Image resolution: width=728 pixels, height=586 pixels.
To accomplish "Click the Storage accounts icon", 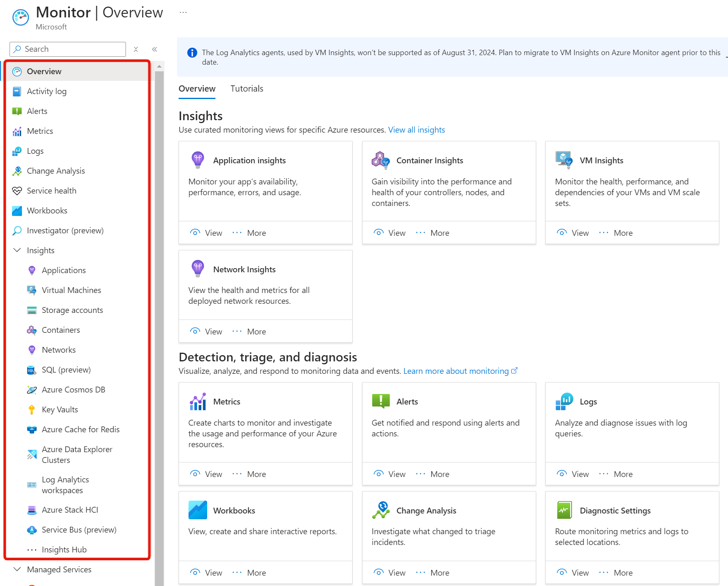I will point(32,310).
